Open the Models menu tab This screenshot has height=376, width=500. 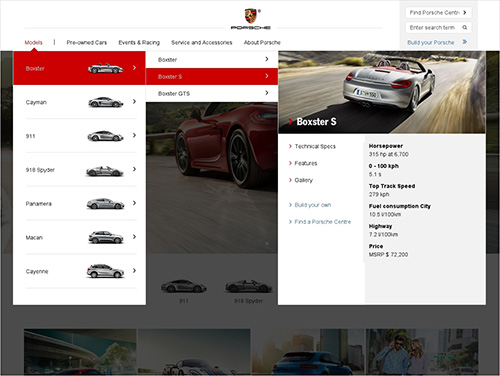(x=33, y=42)
